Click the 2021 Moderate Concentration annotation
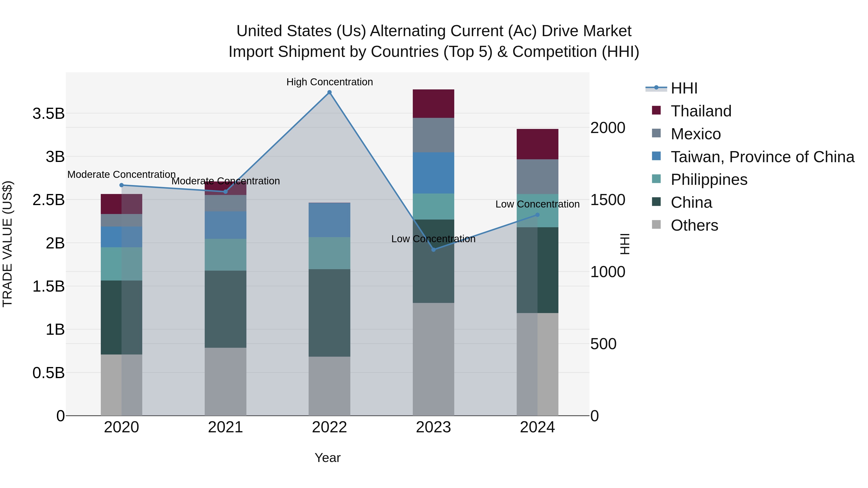Image resolution: width=868 pixels, height=488 pixels. (226, 181)
